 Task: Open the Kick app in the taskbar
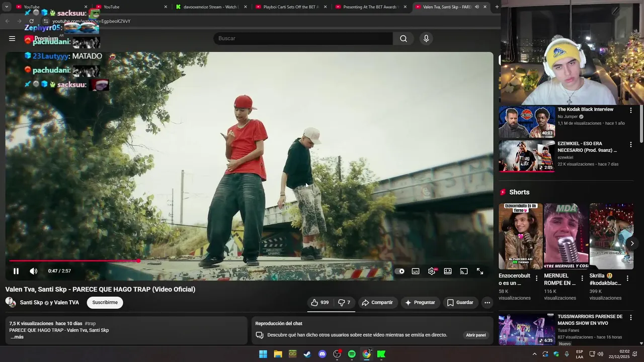pyautogui.click(x=381, y=354)
